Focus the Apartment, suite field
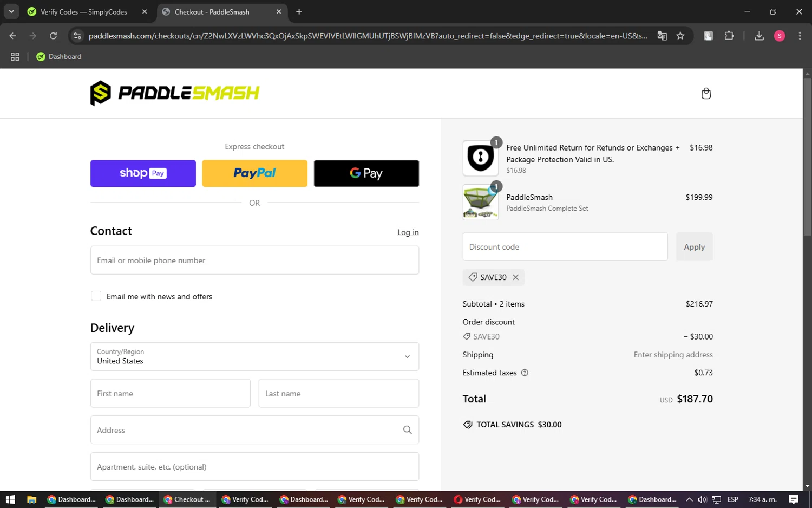Image resolution: width=812 pixels, height=508 pixels. click(x=254, y=466)
